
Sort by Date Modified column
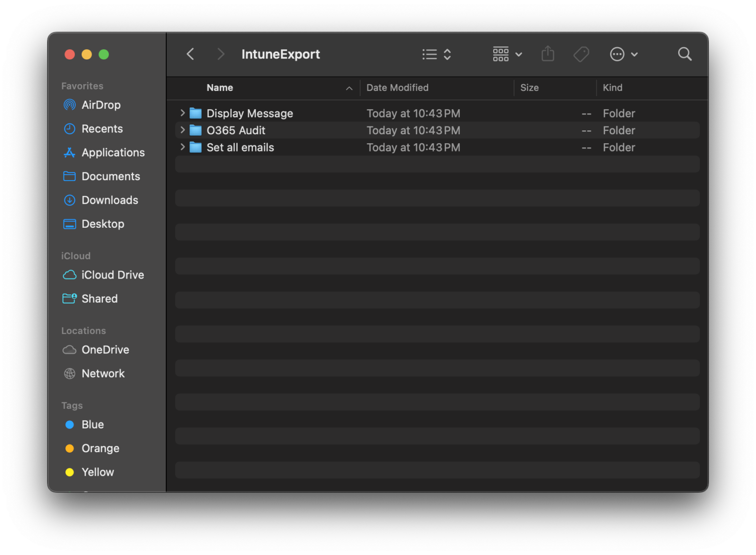(x=398, y=88)
